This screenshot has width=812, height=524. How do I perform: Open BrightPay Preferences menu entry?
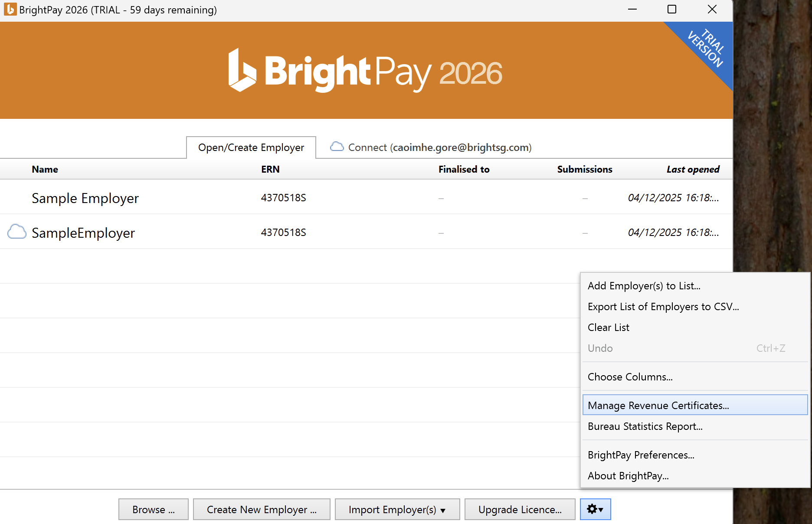[641, 455]
